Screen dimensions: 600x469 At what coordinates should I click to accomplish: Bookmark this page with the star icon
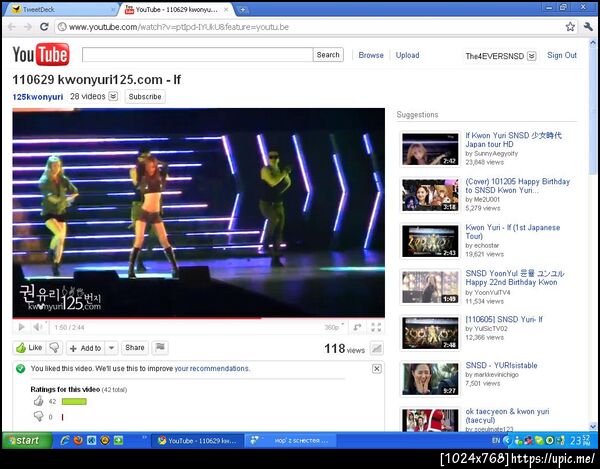[x=570, y=27]
